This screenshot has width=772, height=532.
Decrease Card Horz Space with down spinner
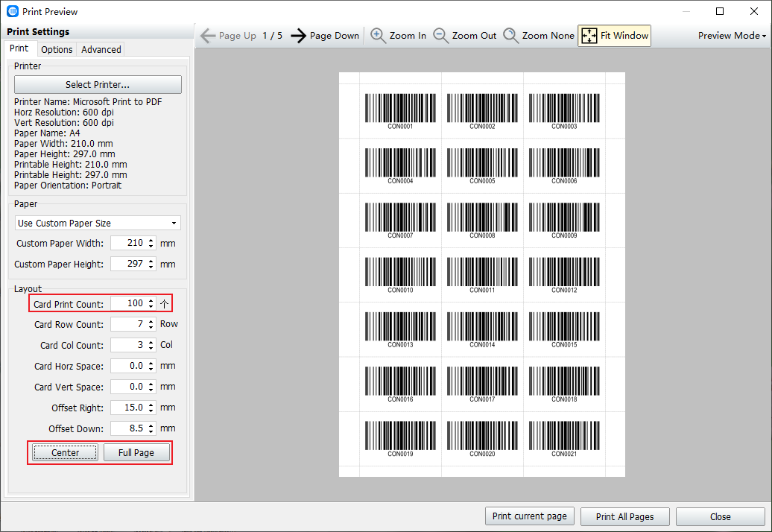[151, 369]
